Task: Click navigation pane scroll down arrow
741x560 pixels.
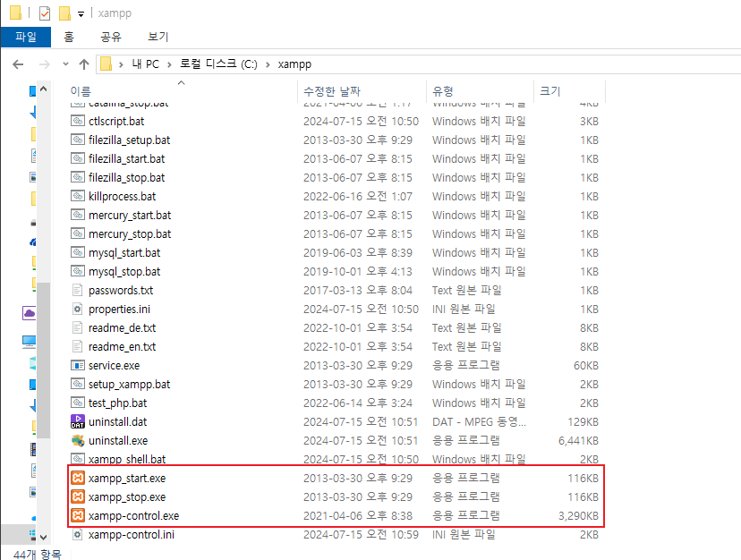Action: point(44,537)
